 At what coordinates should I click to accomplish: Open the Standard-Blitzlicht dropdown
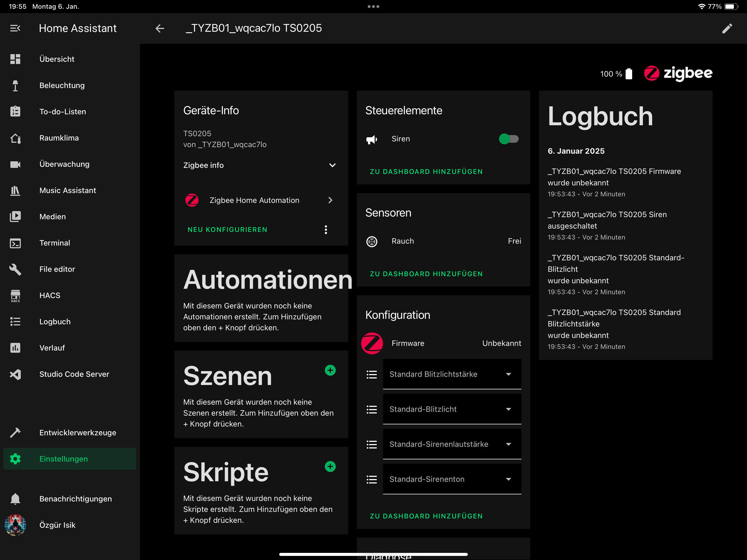click(x=452, y=409)
